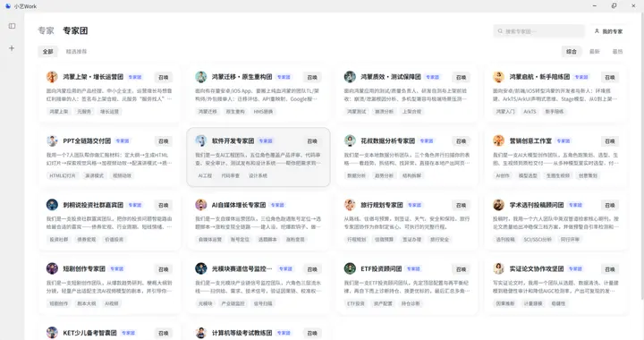Click 召唤 for 学术选刊投稿顾问团
The width and height of the screenshot is (644, 340).
pyautogui.click(x=610, y=205)
